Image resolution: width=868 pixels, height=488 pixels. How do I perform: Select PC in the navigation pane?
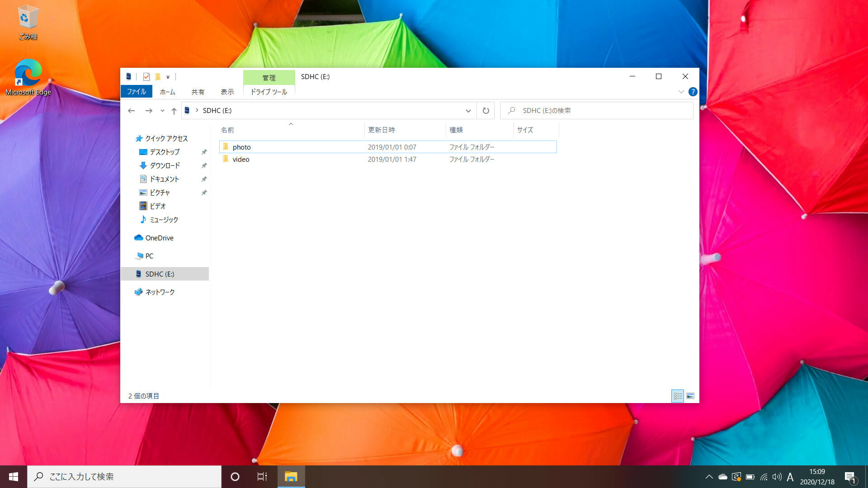[x=149, y=256]
